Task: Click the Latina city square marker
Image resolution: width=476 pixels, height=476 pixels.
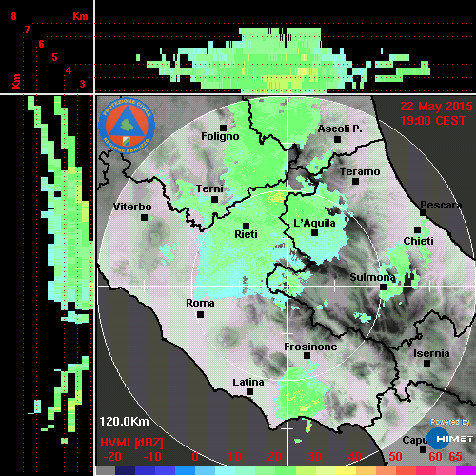Action: tap(249, 392)
